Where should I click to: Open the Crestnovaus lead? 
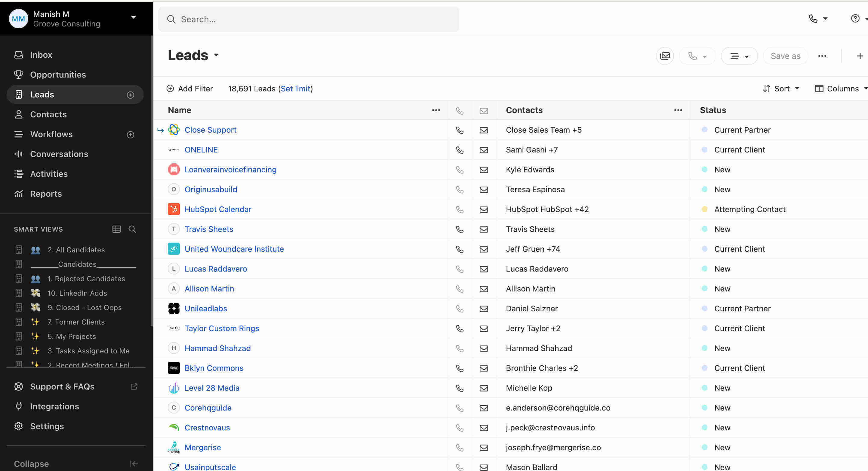tap(207, 427)
